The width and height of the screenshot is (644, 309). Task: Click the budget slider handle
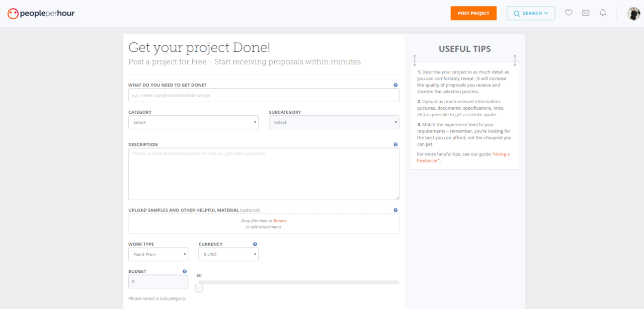[199, 287]
